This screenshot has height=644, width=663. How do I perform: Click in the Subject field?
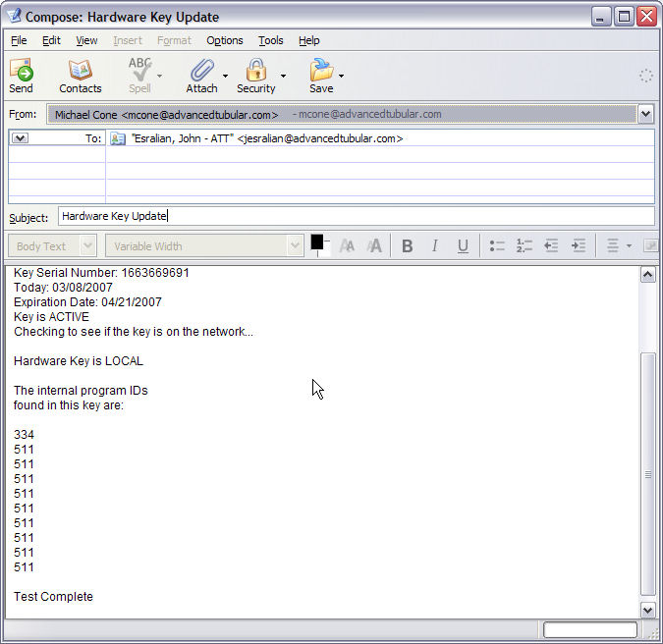click(354, 216)
